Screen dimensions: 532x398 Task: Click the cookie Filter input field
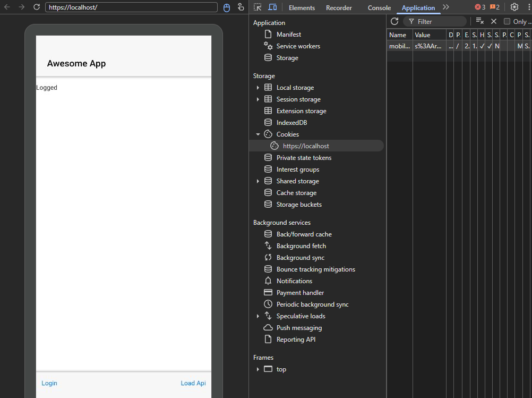tap(435, 21)
